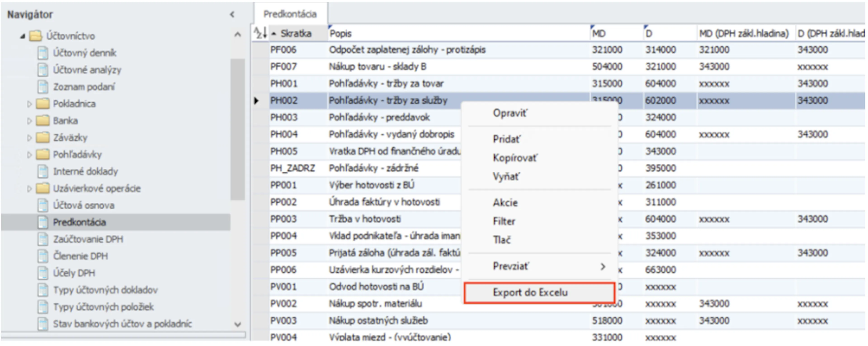This screenshot has width=868, height=346.
Task: Open Zaúčtovanie DPH in navigator
Action: pyautogui.click(x=88, y=239)
